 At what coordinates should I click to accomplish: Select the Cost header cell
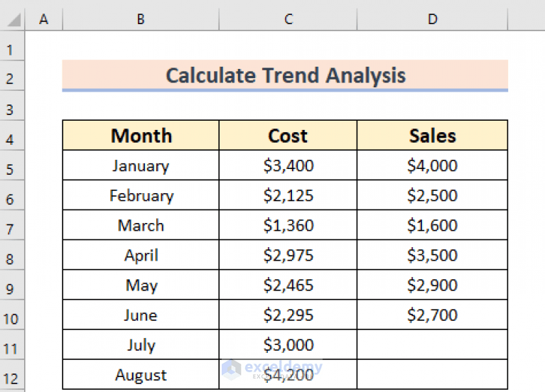tap(288, 136)
